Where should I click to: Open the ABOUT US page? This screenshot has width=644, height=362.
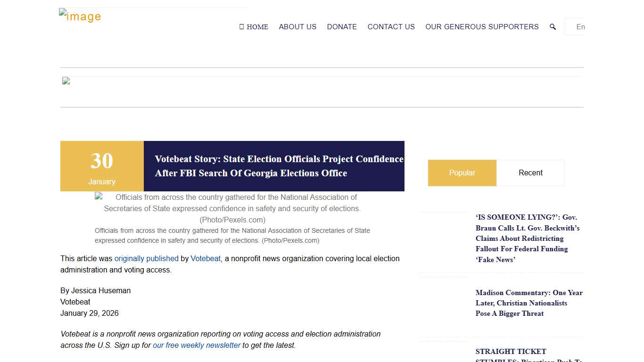pyautogui.click(x=297, y=27)
